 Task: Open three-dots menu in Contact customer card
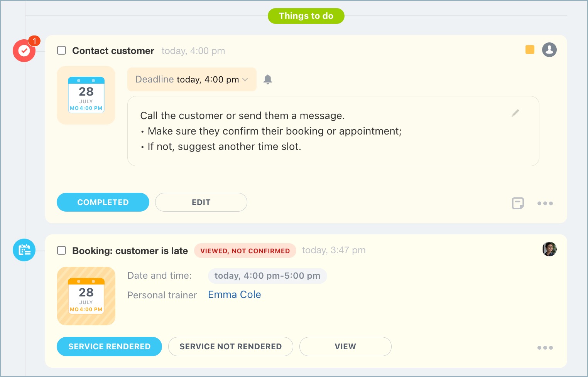point(545,203)
